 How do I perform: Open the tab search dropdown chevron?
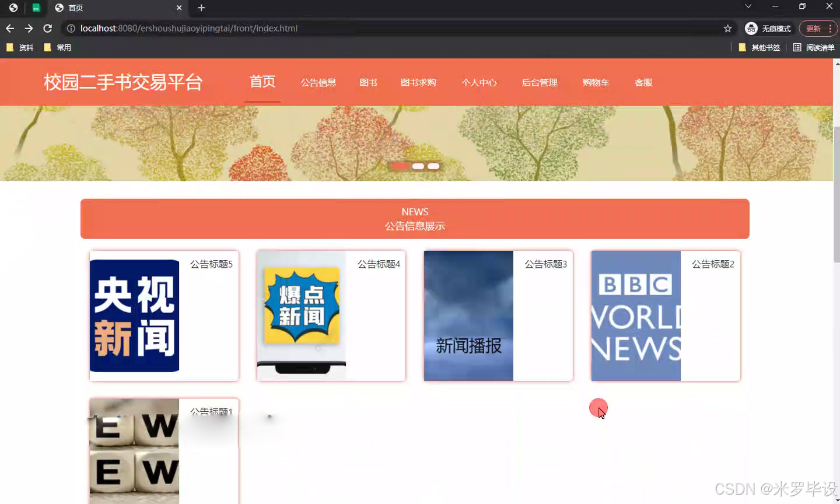point(748,6)
